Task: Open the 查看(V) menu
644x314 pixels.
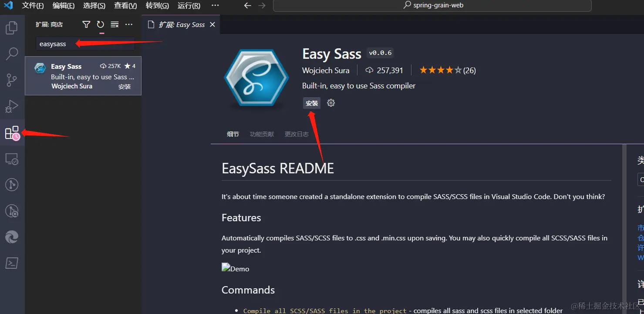Action: coord(125,6)
